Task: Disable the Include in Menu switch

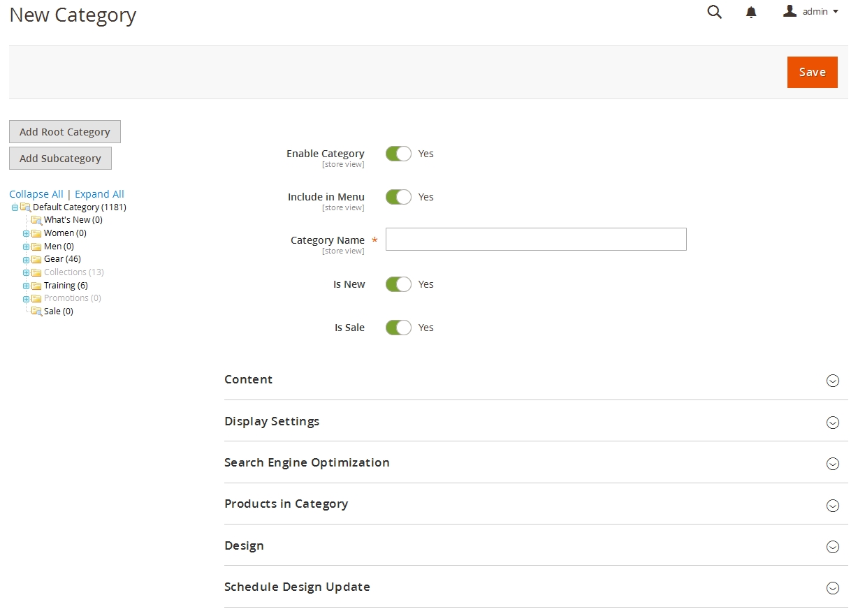Action: click(398, 197)
